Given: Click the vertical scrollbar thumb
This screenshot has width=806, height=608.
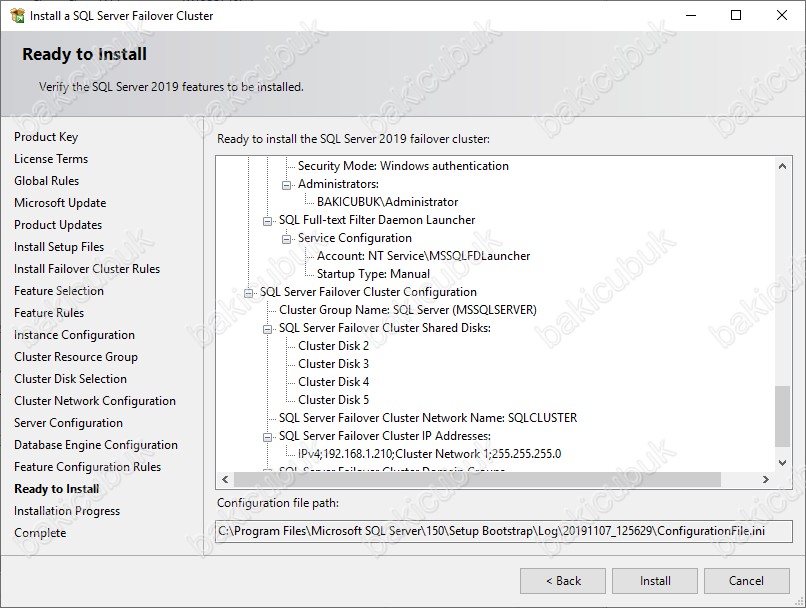Looking at the screenshot, I should (782, 416).
